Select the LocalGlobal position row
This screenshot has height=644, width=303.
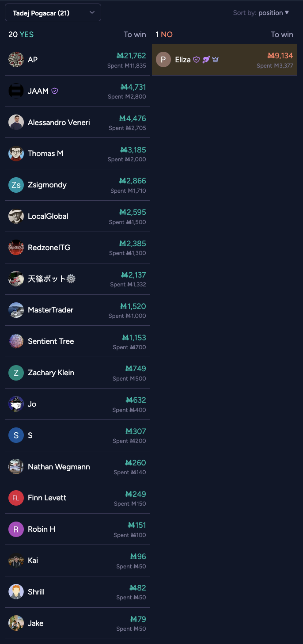click(x=77, y=216)
